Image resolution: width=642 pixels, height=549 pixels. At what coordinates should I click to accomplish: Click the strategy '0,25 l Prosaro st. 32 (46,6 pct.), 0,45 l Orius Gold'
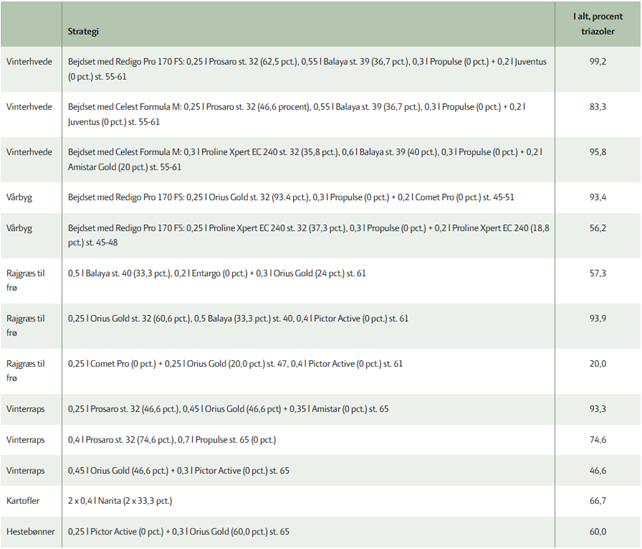click(x=228, y=409)
